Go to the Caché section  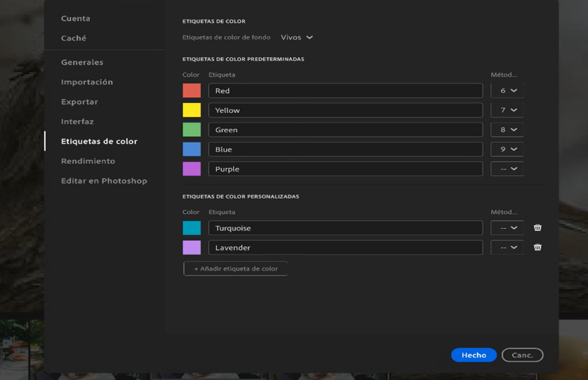click(73, 38)
